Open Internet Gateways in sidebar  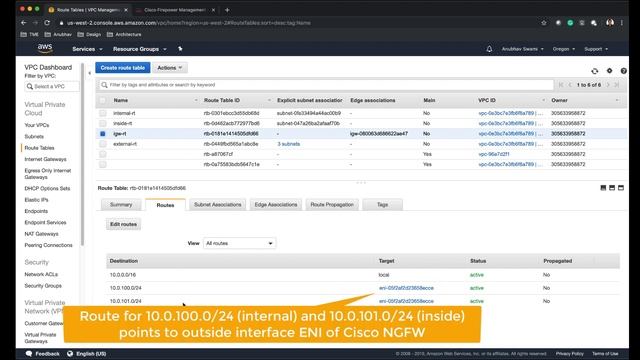click(45, 159)
